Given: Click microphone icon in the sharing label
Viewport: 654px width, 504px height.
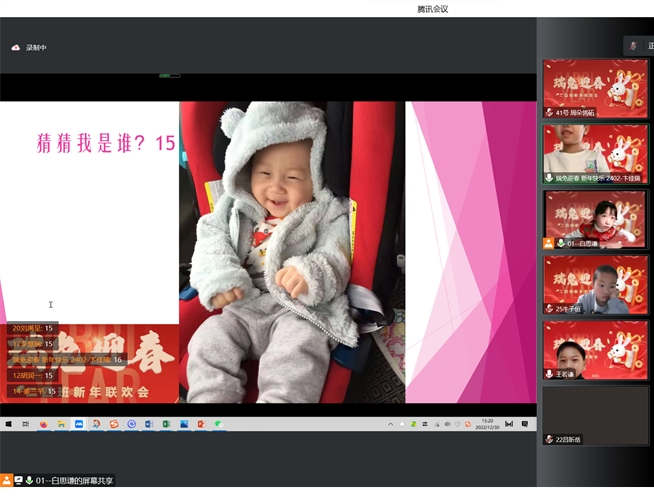Looking at the screenshot, I should [x=29, y=481].
